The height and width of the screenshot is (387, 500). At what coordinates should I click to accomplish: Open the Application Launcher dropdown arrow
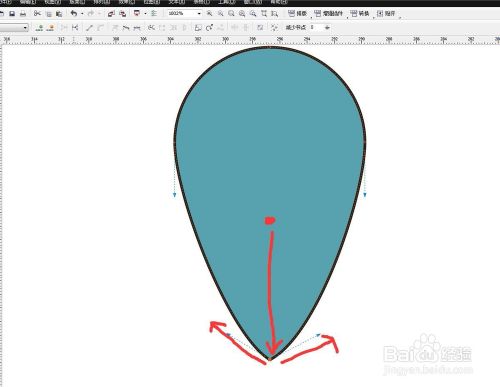click(x=145, y=14)
